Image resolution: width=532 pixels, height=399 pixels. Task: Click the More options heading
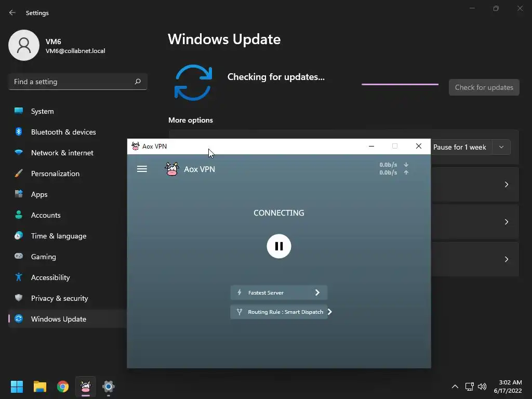(191, 120)
